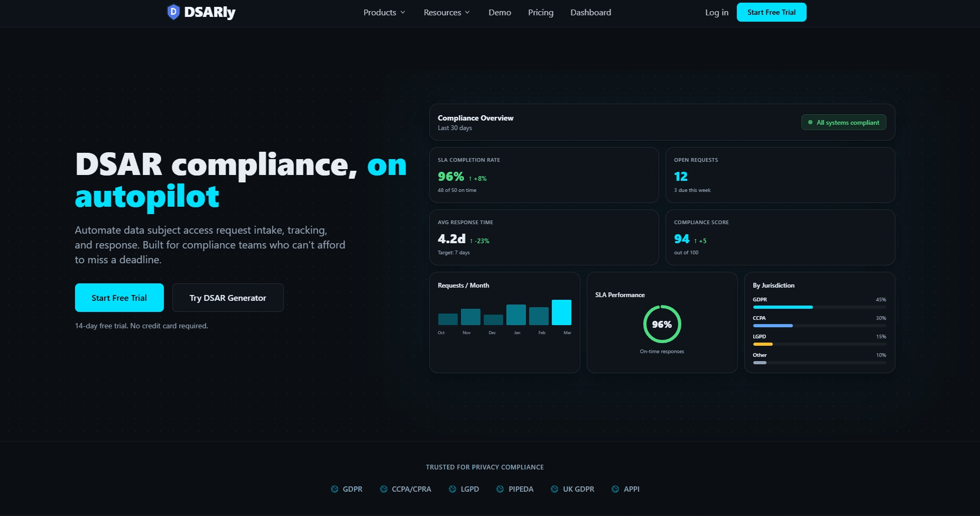
Task: Click the APPI compliance icon
Action: point(615,489)
